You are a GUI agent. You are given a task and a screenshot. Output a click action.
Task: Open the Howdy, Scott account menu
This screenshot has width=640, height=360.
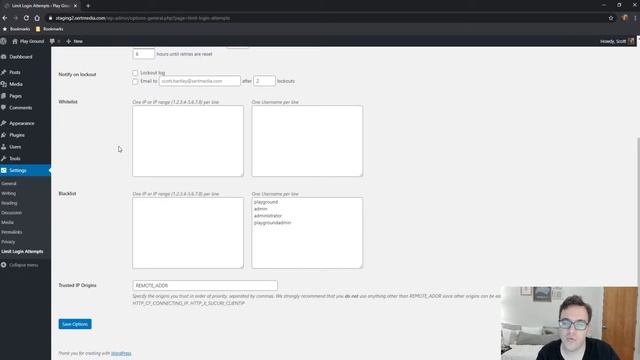[617, 41]
